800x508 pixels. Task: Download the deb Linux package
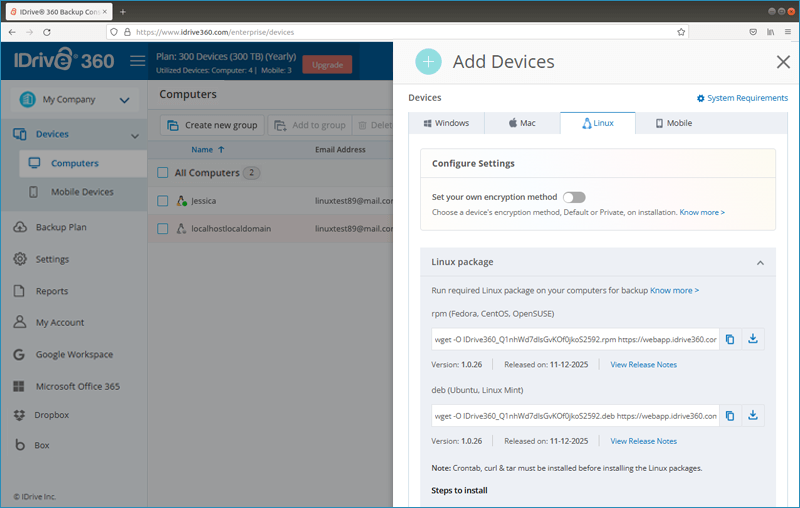[753, 415]
